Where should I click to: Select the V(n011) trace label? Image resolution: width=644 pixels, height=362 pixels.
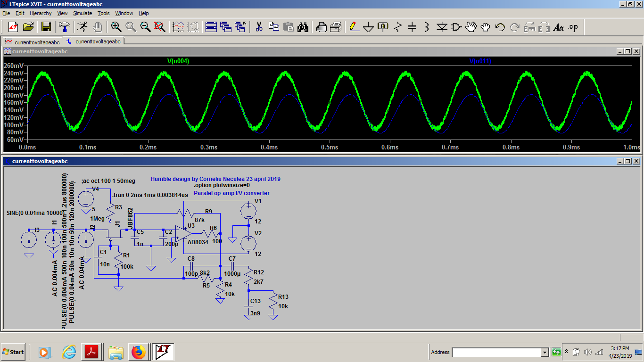coord(480,61)
